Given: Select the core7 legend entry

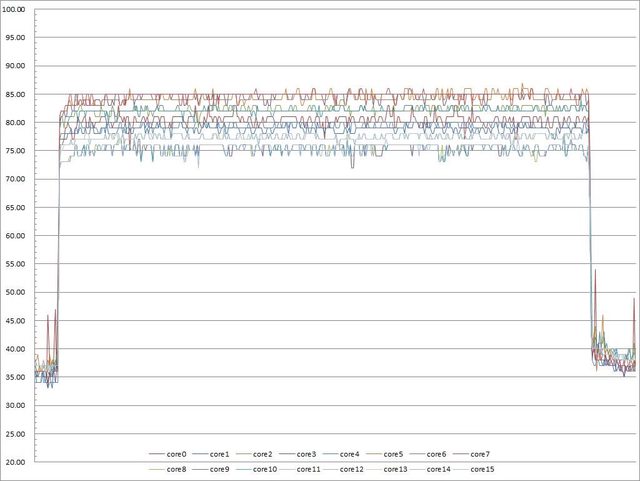Looking at the screenshot, I should tap(480, 454).
